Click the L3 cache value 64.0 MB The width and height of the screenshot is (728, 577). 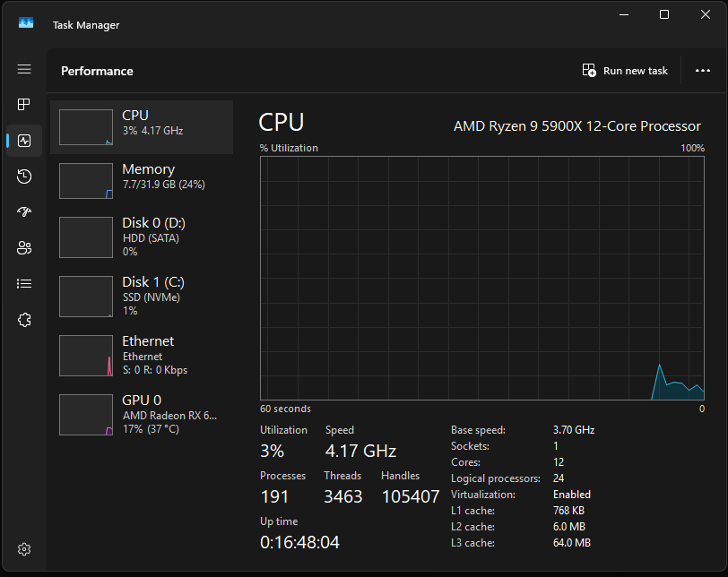point(572,543)
